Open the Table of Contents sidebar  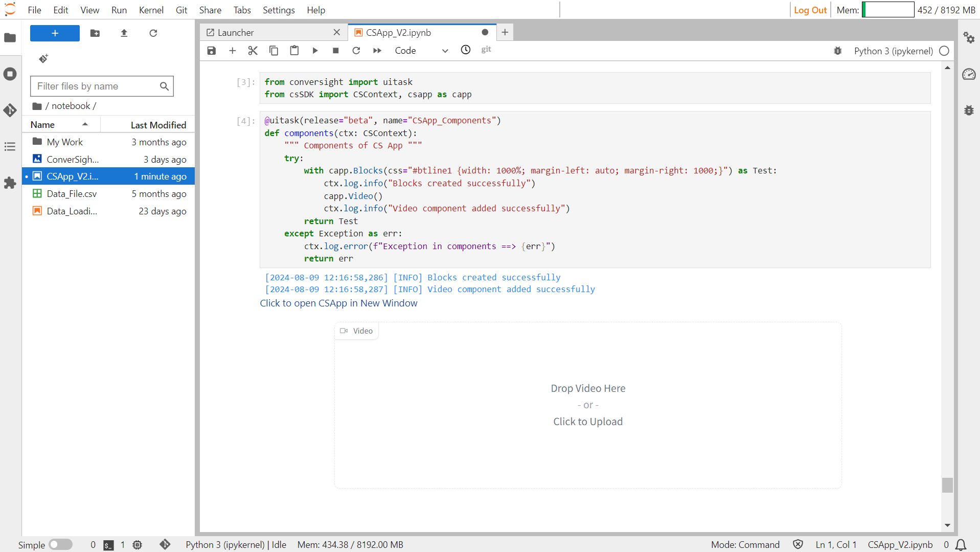point(10,147)
